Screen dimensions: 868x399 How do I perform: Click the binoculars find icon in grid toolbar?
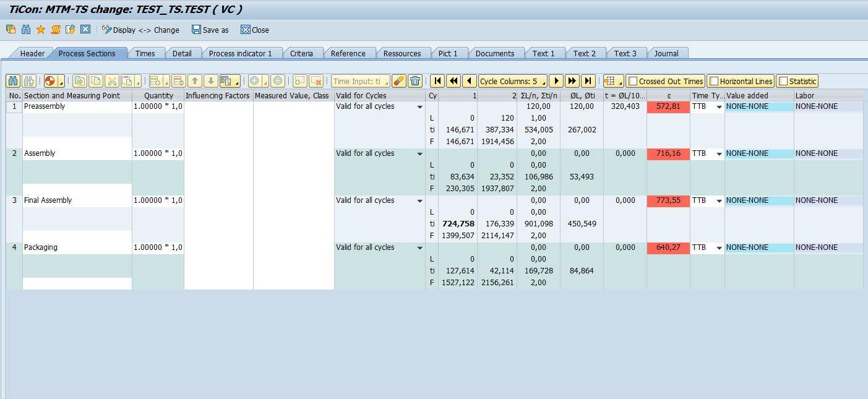pos(13,81)
